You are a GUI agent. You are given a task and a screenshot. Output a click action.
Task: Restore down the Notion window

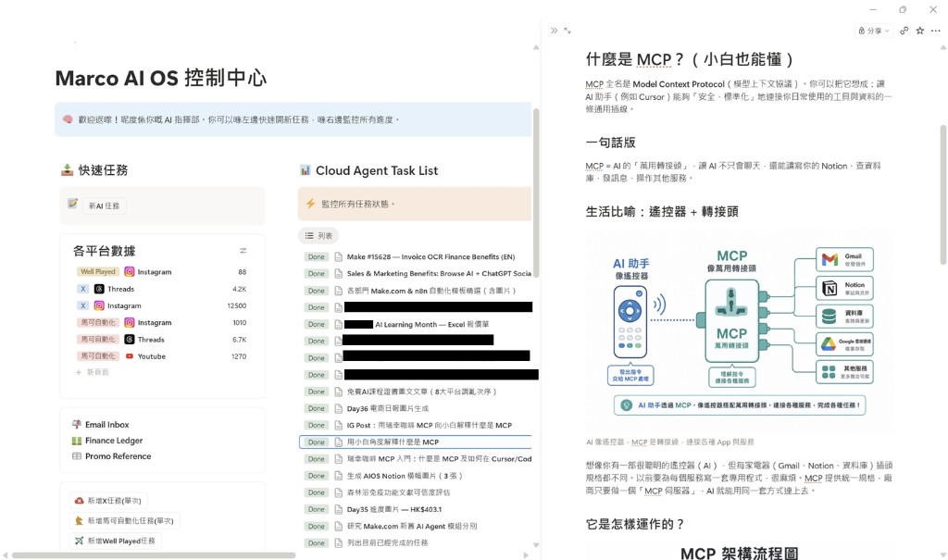point(903,9)
